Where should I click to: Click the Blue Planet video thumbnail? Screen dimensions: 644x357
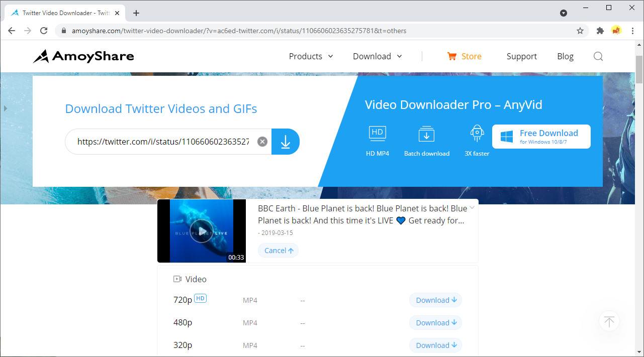pos(202,231)
